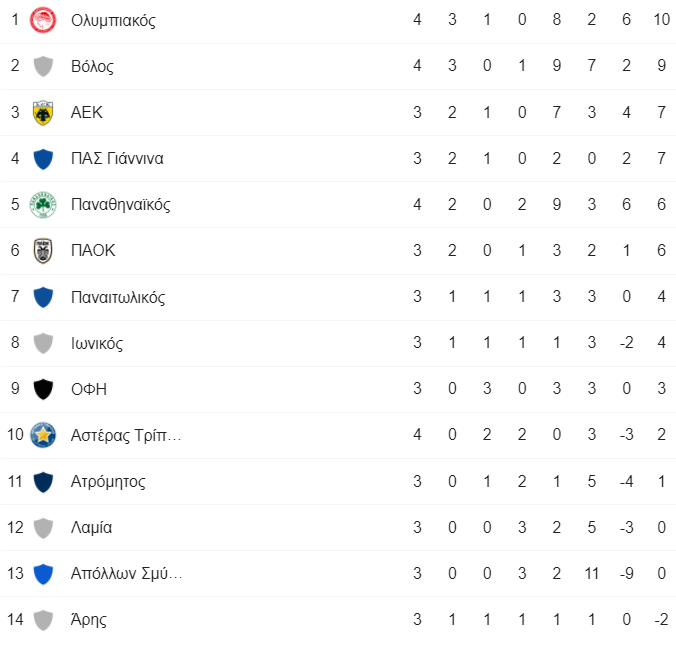Image resolution: width=676 pixels, height=664 pixels.
Task: Click the PAOK black-and-white crest
Action: [x=43, y=251]
